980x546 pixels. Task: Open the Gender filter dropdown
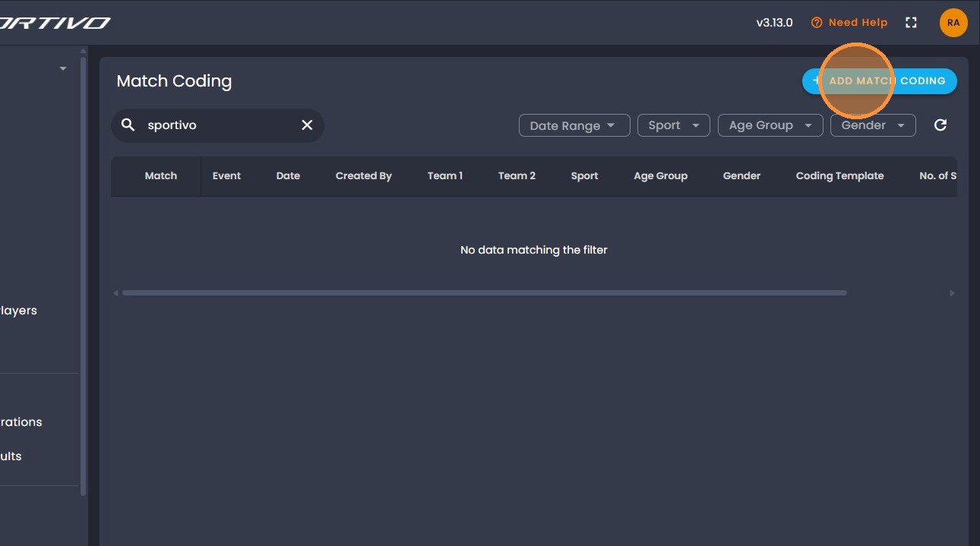pos(873,125)
